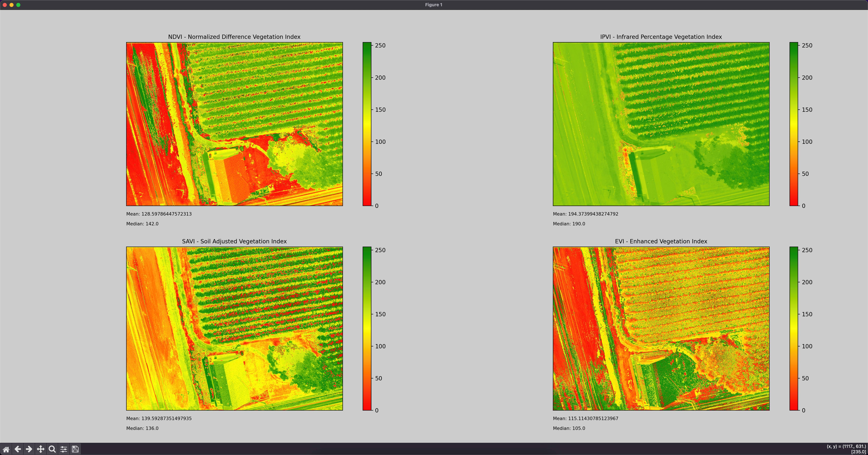The width and height of the screenshot is (868, 455).
Task: Reset view with the Home toolbar icon
Action: pyautogui.click(x=6, y=449)
